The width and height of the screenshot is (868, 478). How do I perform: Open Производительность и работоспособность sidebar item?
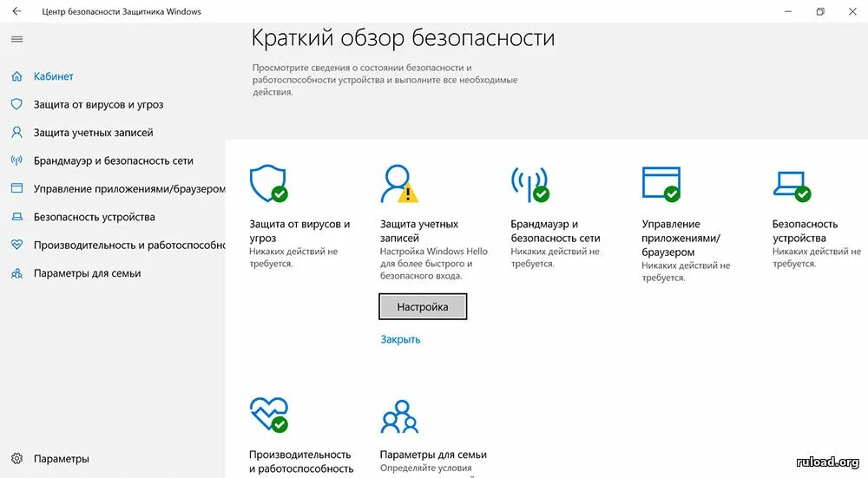point(129,246)
